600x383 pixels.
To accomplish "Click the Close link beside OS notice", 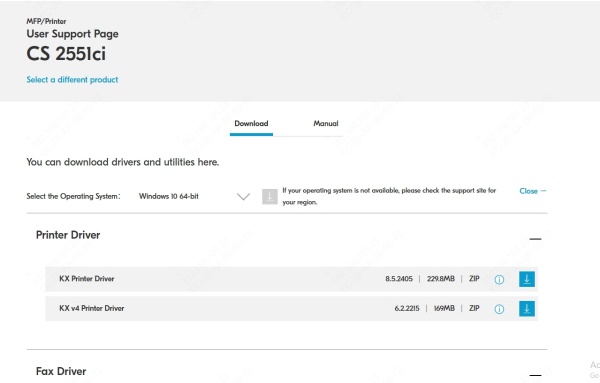I will (533, 191).
